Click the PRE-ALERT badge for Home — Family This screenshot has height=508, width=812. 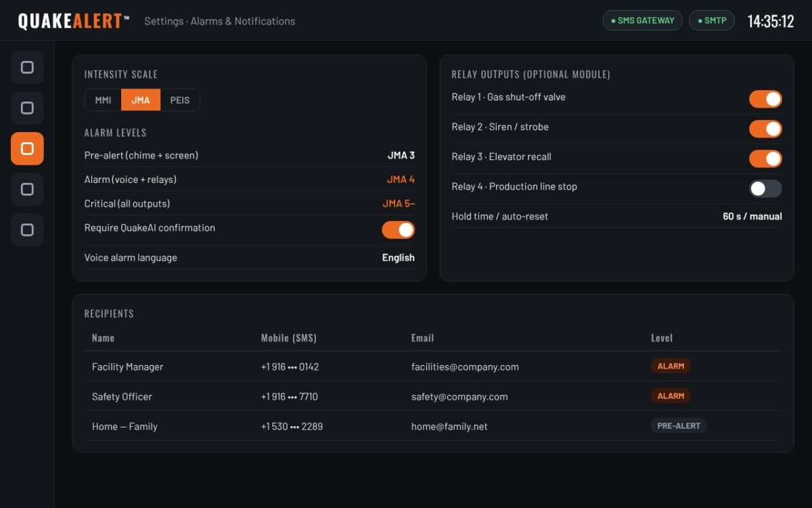(679, 425)
